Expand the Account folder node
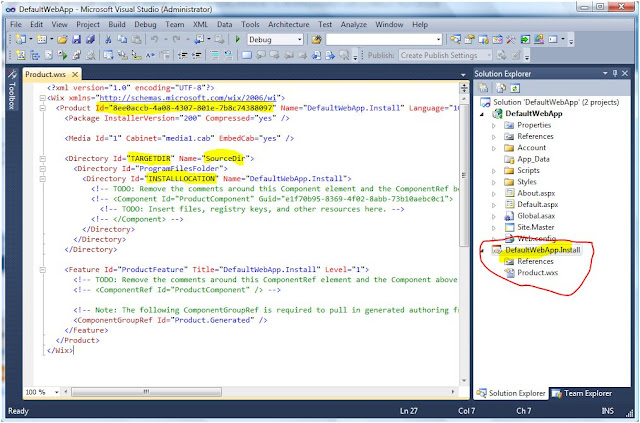Screen dimensions: 640x423 (494, 148)
